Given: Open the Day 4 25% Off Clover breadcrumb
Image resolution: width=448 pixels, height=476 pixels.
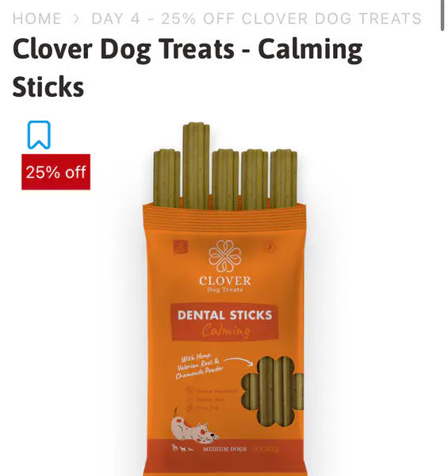Looking at the screenshot, I should (256, 18).
